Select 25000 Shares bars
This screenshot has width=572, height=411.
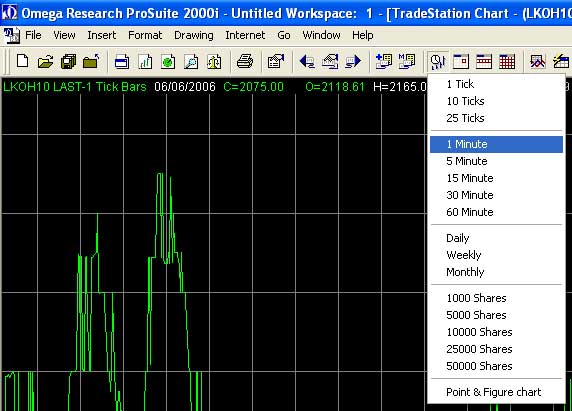[x=496, y=349]
